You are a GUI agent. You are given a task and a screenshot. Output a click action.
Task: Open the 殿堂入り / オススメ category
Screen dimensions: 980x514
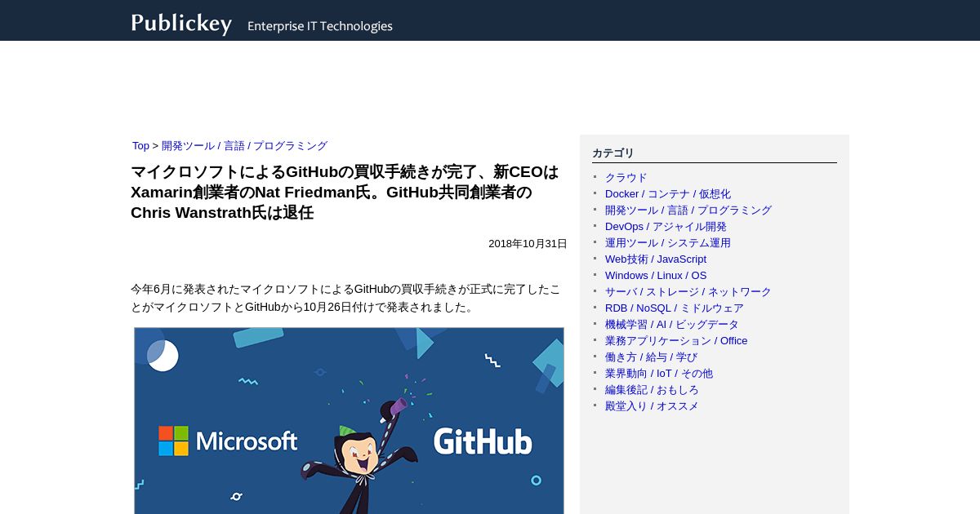(652, 406)
